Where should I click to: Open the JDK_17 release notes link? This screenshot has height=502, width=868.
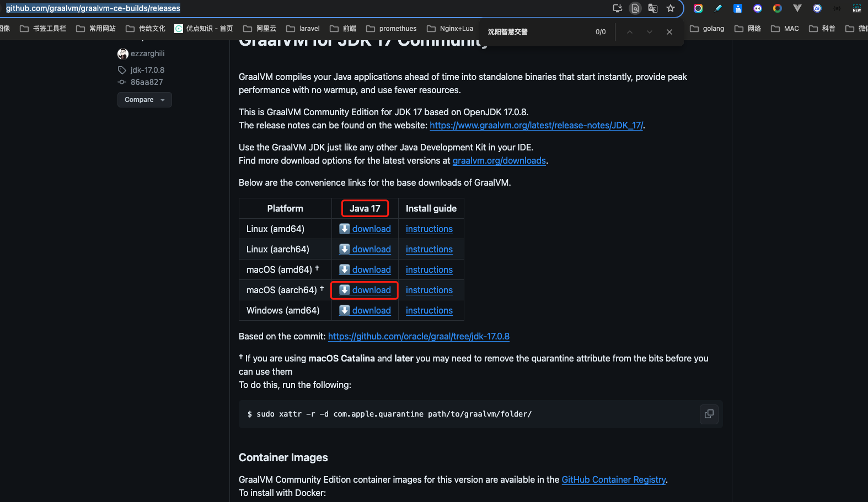(536, 125)
